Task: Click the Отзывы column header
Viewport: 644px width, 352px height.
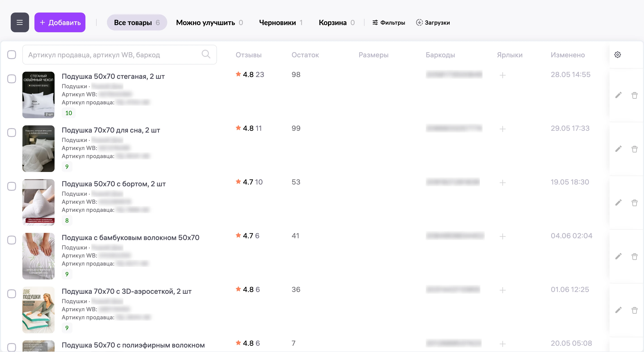Action: (x=248, y=55)
